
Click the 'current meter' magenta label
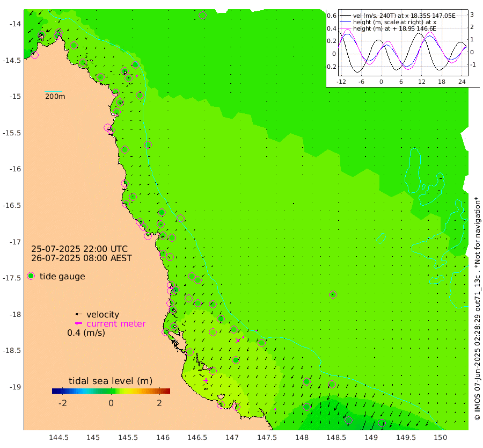point(116,324)
